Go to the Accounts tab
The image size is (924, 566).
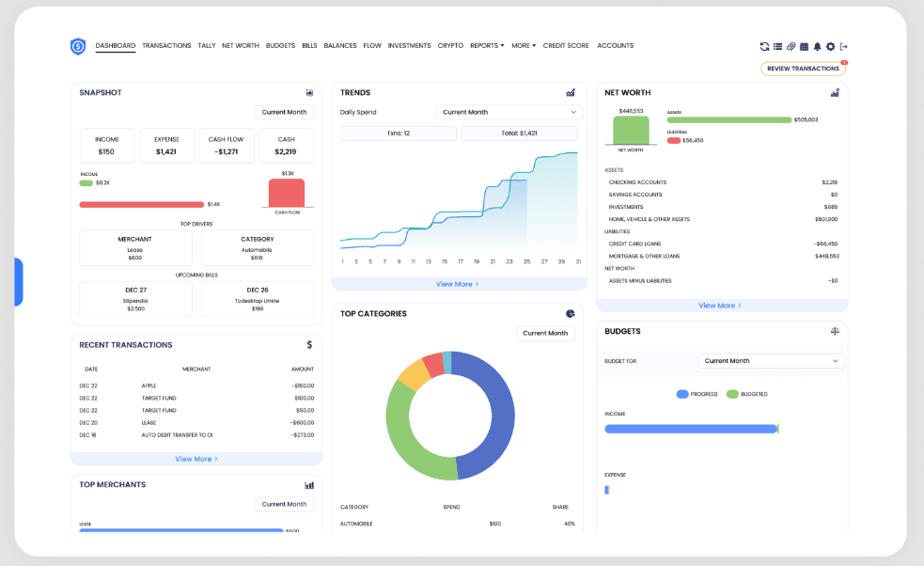point(615,45)
